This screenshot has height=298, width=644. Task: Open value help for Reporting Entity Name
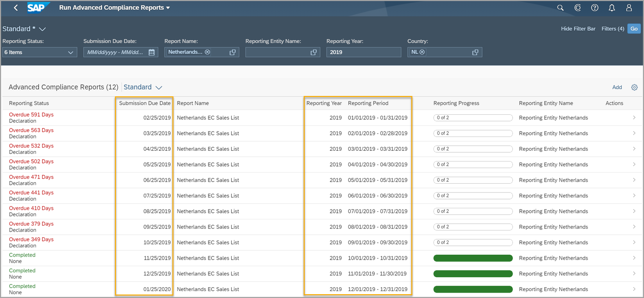point(314,52)
